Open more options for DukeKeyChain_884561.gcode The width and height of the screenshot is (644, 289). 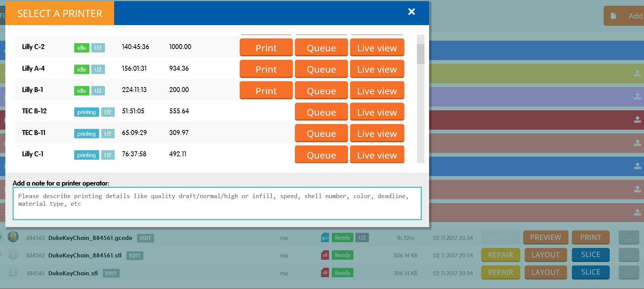[628, 238]
